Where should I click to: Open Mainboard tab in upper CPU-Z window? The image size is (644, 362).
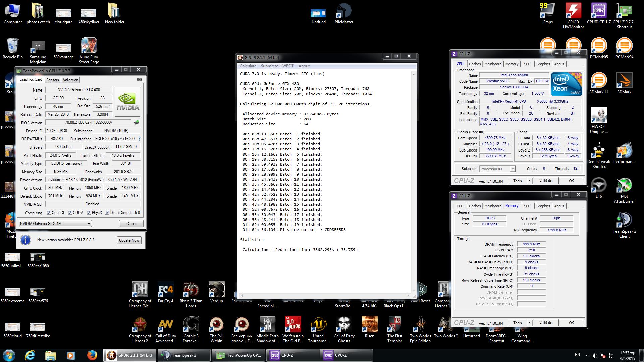pos(493,64)
